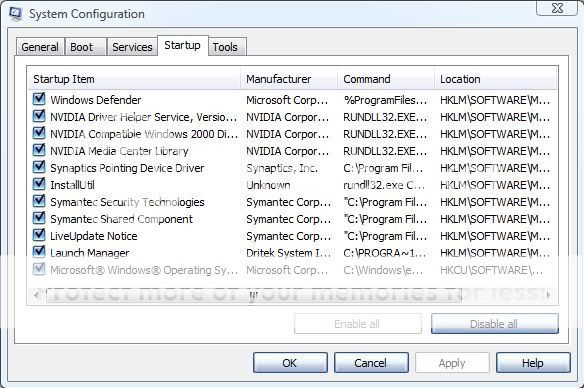This screenshot has width=584, height=388.
Task: Select the Windows Defender row name
Action: pos(96,100)
